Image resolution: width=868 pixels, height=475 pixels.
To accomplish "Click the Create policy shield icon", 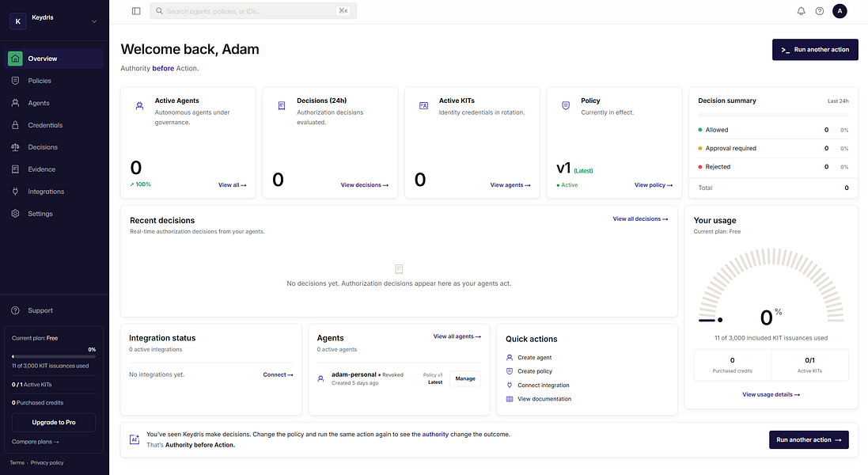I will coord(510,371).
